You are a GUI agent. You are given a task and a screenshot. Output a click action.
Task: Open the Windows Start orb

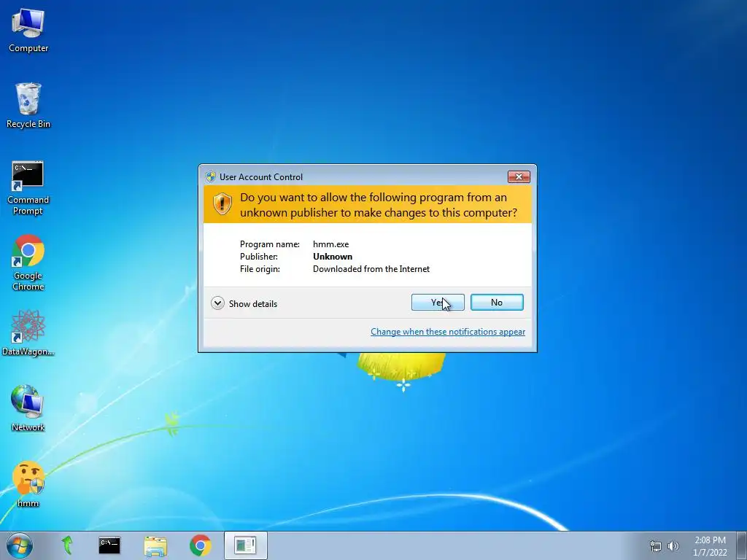(20, 545)
